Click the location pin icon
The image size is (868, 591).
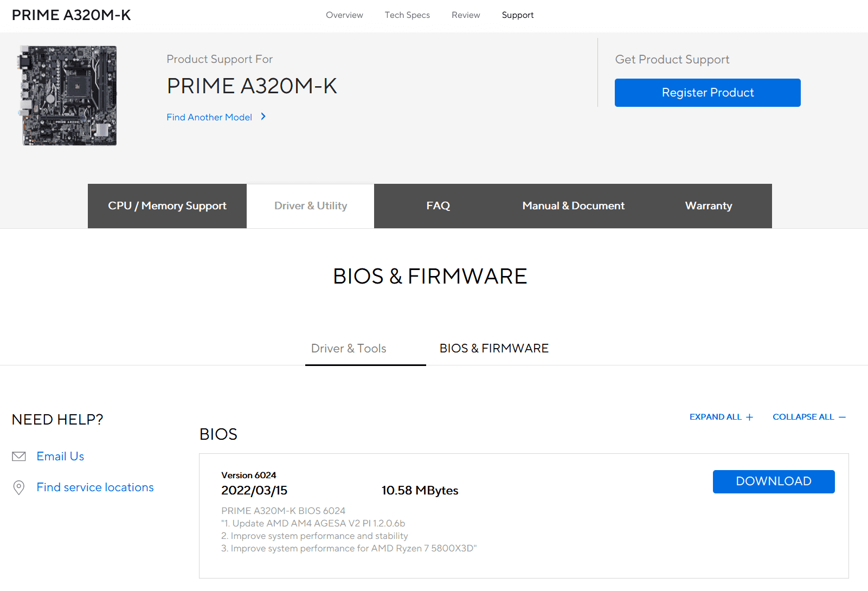coord(19,487)
